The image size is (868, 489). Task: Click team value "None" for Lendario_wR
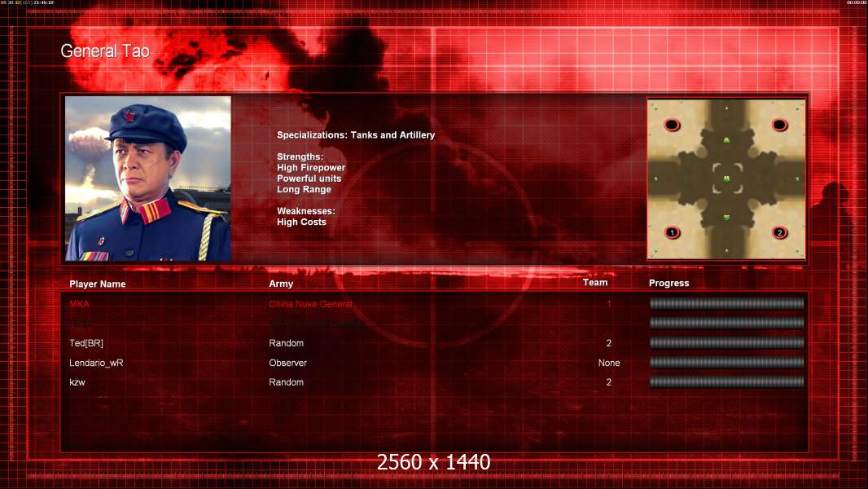(x=609, y=363)
